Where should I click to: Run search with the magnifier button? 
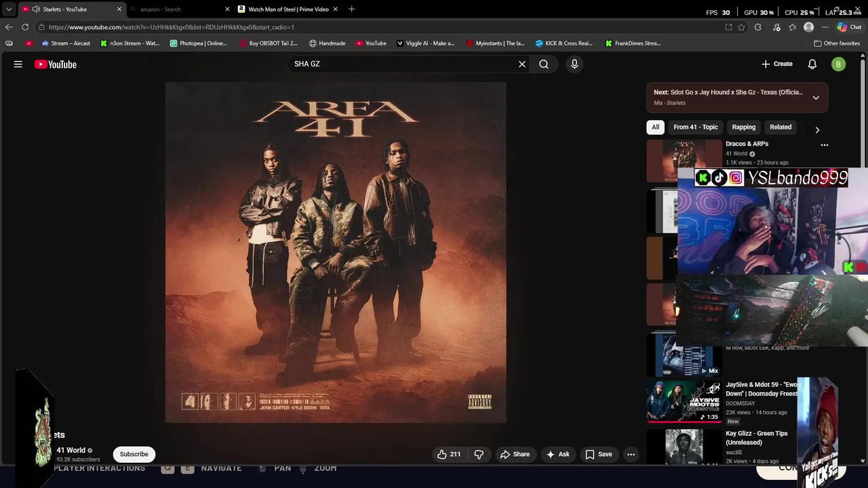point(544,64)
